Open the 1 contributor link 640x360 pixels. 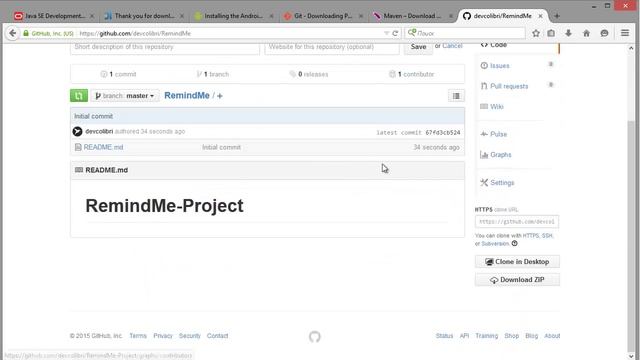pos(411,74)
